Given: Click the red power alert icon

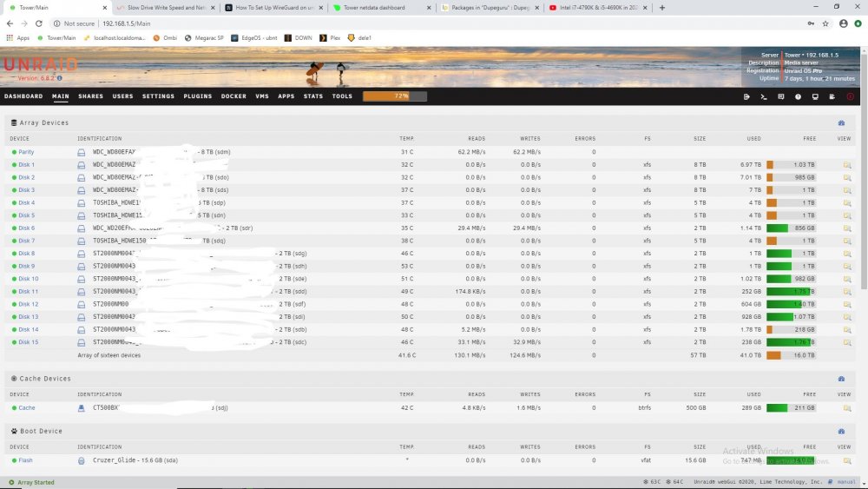Looking at the screenshot, I should (851, 96).
